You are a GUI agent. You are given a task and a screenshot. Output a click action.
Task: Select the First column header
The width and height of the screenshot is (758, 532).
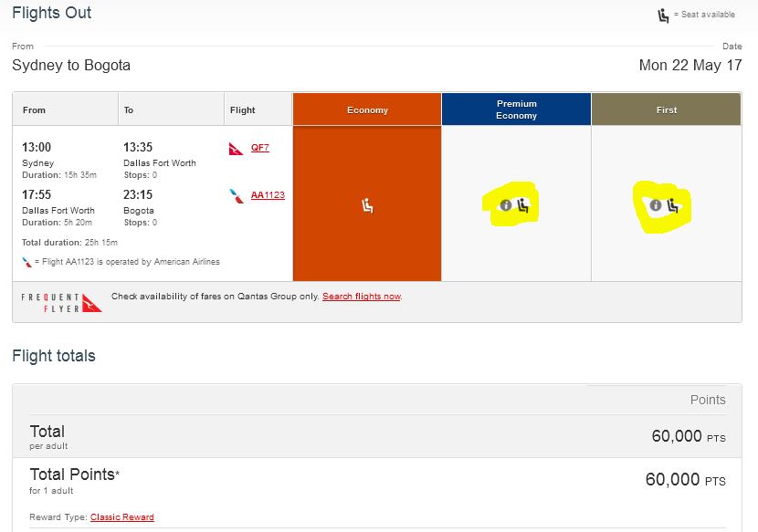point(666,110)
